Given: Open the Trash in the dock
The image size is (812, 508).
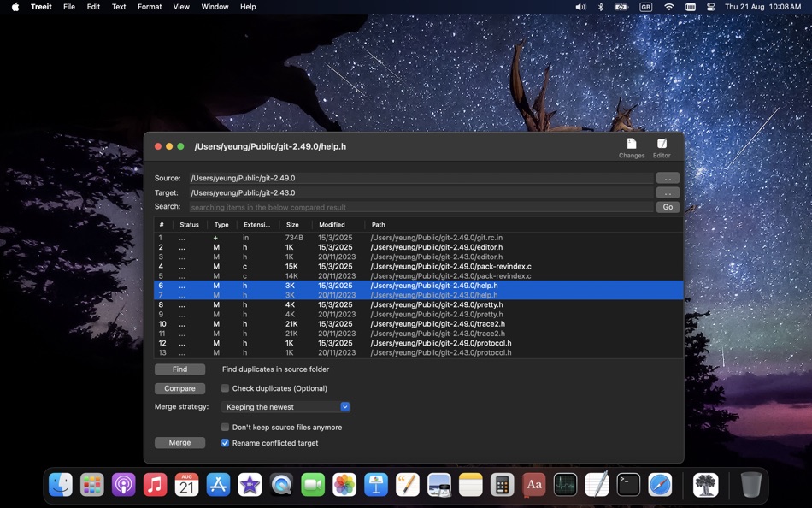Looking at the screenshot, I should pos(751,485).
